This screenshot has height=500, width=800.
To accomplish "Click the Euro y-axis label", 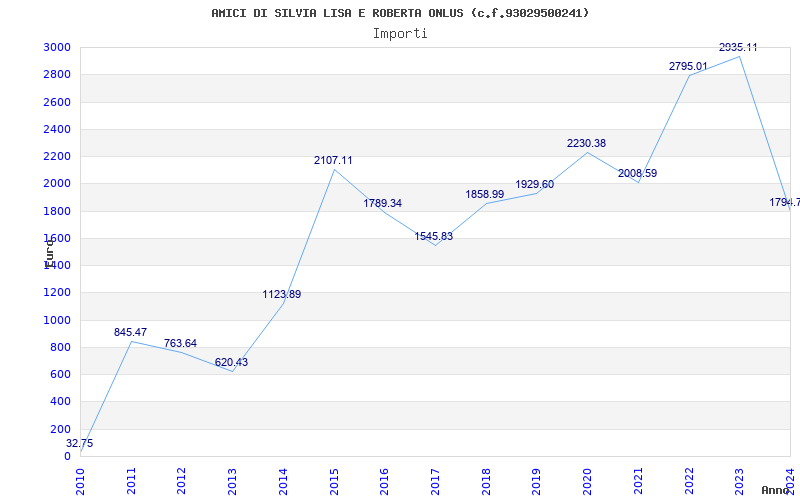I will [49, 253].
